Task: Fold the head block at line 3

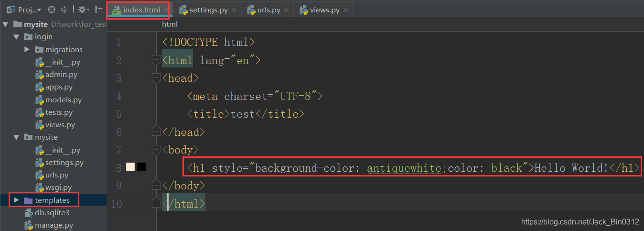Action: pyautogui.click(x=156, y=78)
